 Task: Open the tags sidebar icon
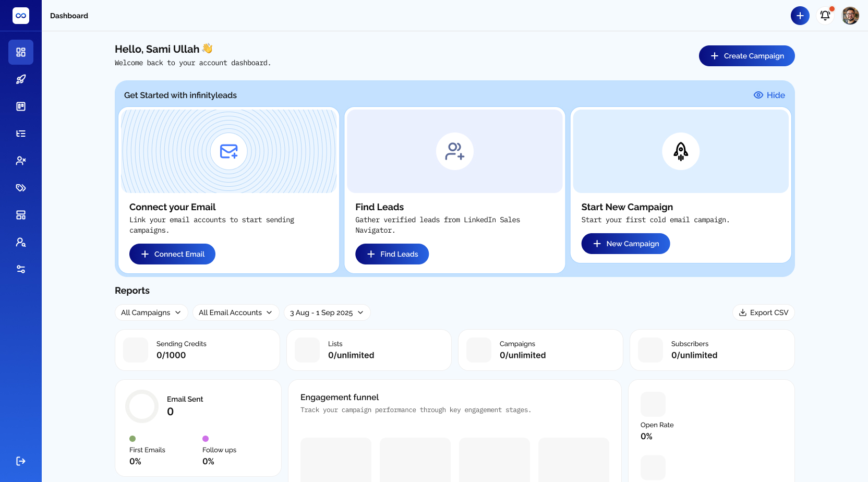pyautogui.click(x=21, y=188)
